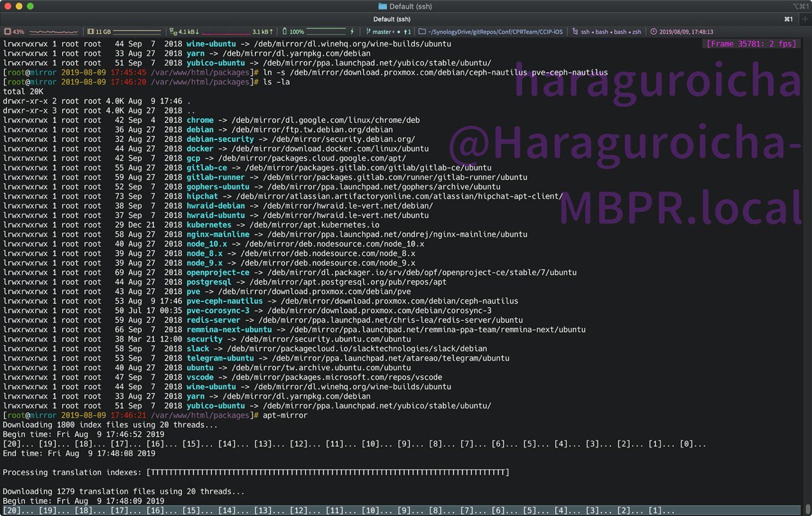Click the node_10.x symlink name
Viewport: 812px width, 516px height.
pyautogui.click(x=207, y=243)
